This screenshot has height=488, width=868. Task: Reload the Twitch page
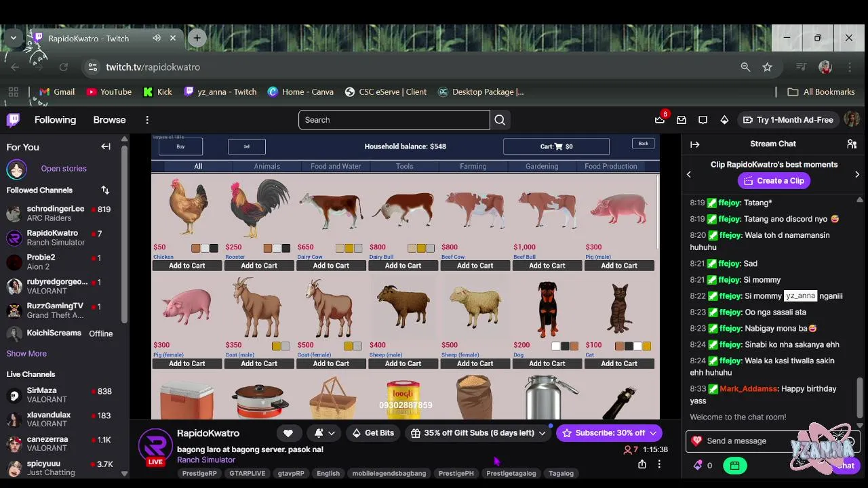pos(63,67)
